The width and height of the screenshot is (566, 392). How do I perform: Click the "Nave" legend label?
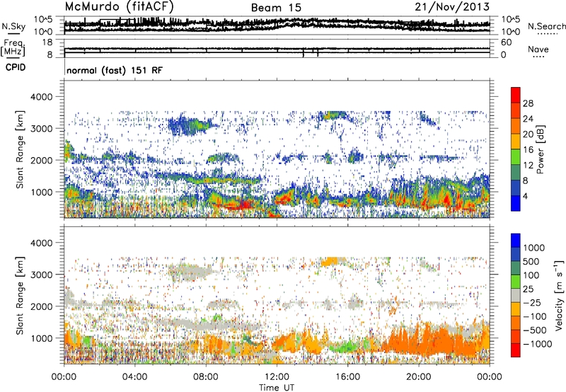coord(538,49)
